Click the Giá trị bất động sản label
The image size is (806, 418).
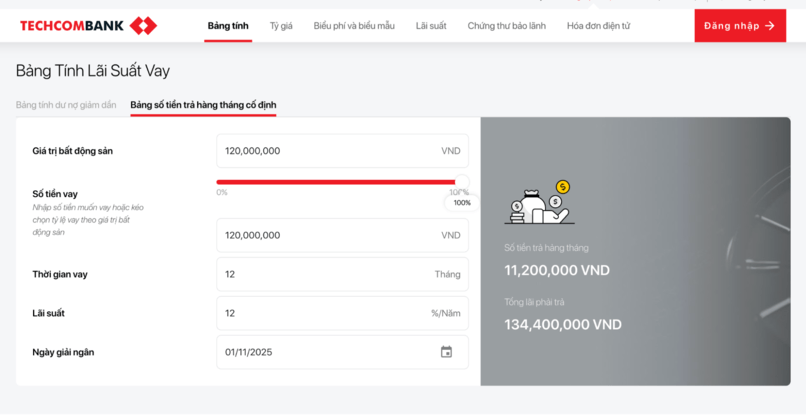pos(72,151)
